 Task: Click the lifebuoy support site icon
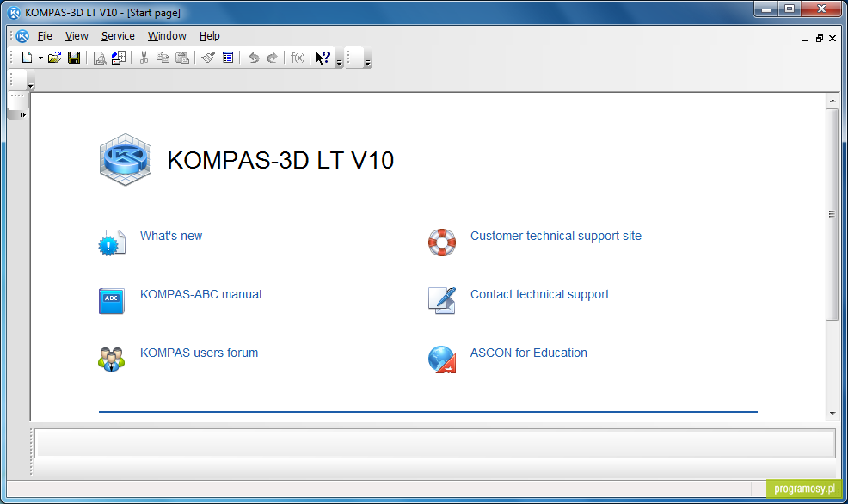[442, 243]
